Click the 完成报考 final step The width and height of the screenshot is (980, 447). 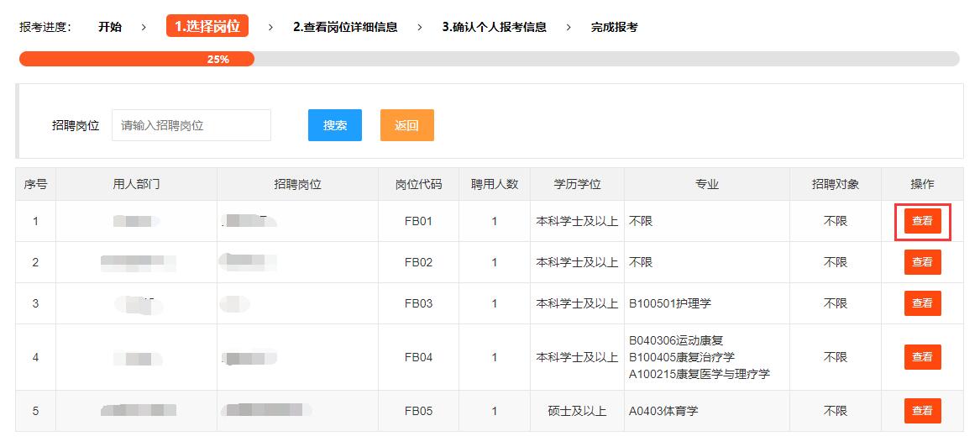tap(614, 27)
